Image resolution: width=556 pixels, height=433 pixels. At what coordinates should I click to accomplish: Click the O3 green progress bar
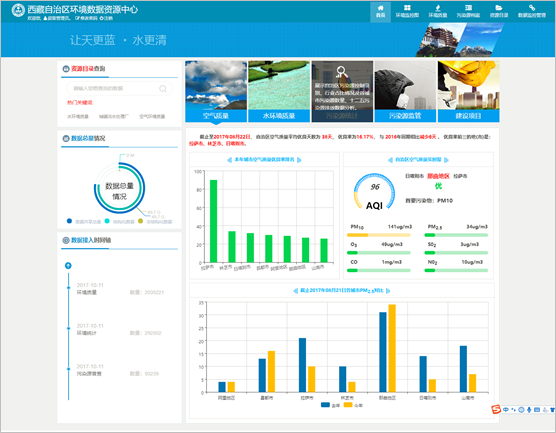379,252
